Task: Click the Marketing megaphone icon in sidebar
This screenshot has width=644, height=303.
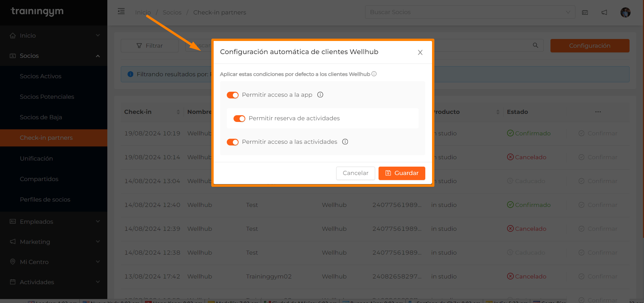Action: tap(13, 242)
